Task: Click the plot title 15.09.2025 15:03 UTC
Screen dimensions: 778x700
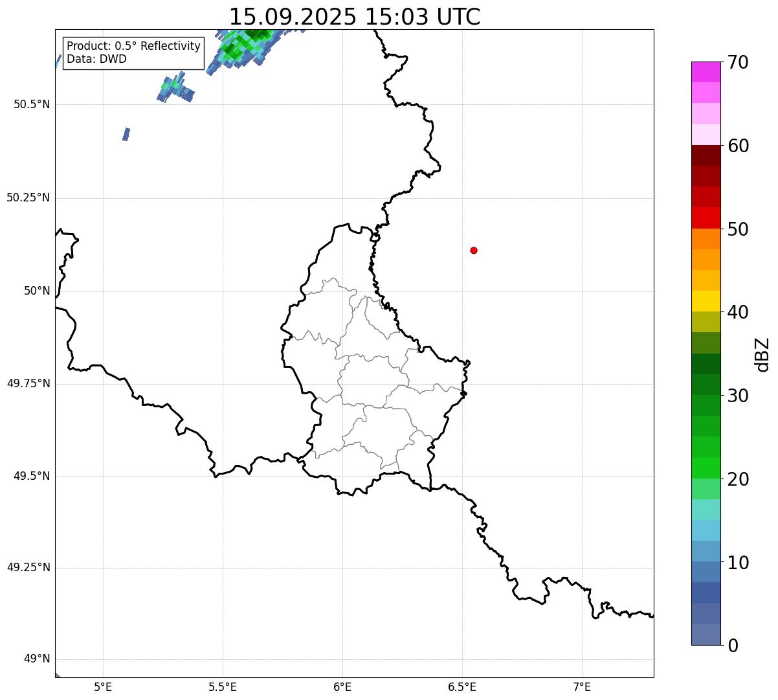Action: pyautogui.click(x=355, y=16)
